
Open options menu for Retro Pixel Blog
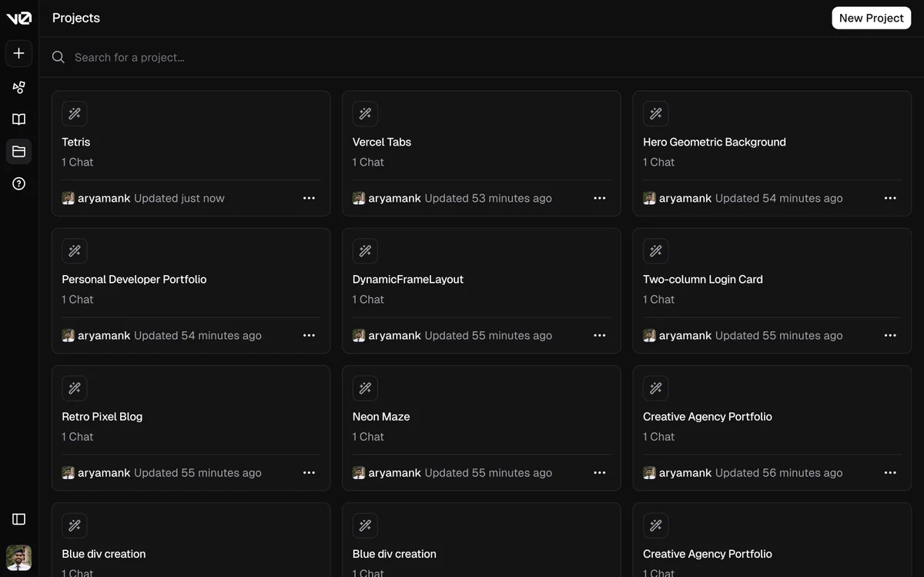309,472
